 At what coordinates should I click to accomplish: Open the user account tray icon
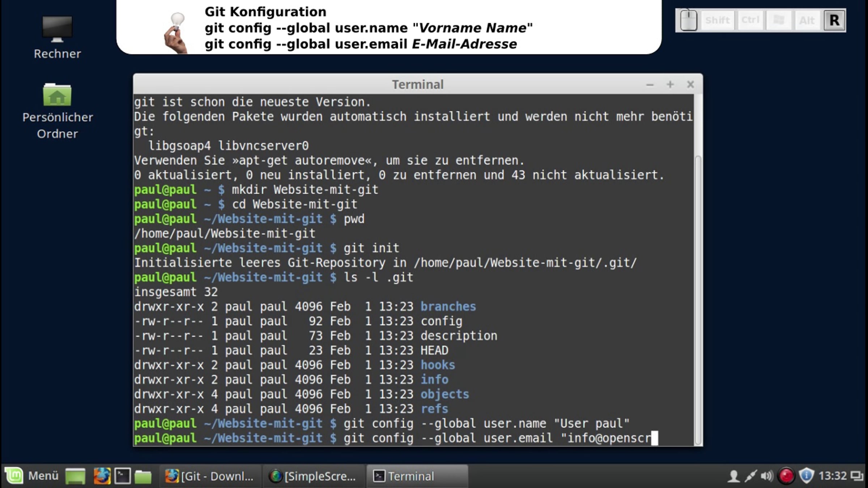tap(733, 476)
